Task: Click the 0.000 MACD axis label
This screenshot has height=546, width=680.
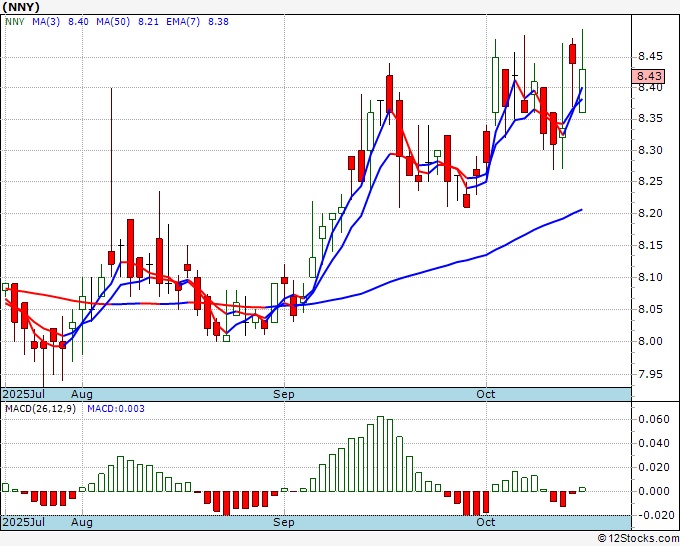Action: 654,491
